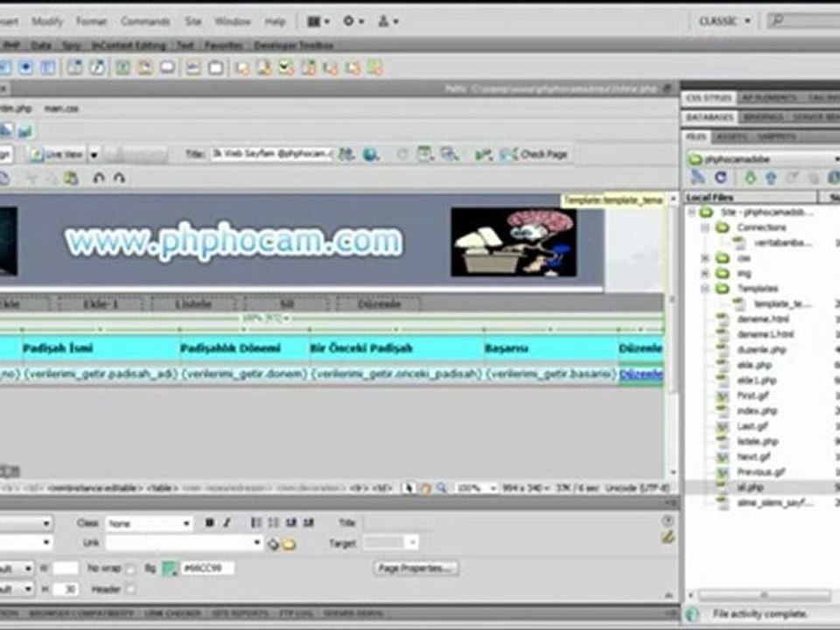Open the Link field dropdown arrow
Screen dimensions: 840x630
257,543
